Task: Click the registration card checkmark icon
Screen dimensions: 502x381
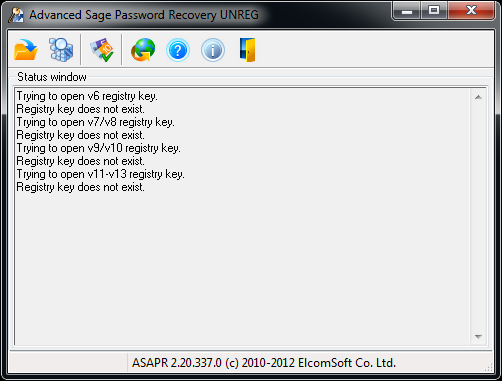Action: click(x=102, y=50)
